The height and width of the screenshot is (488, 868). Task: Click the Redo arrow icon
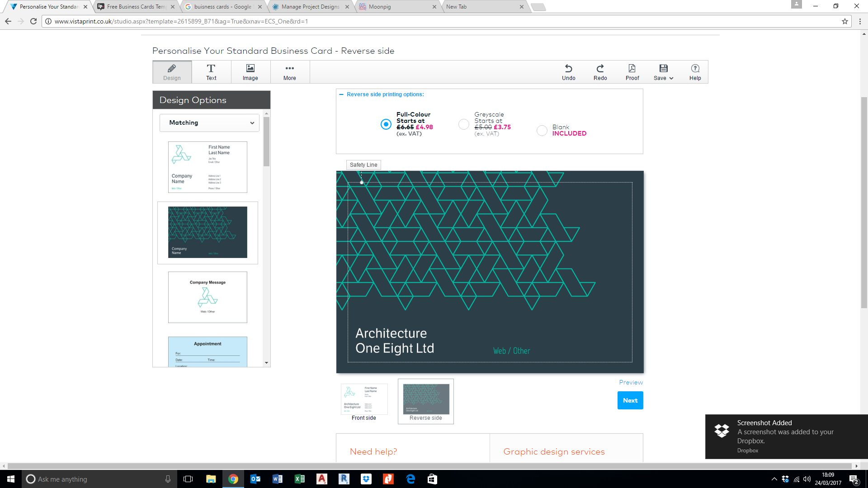tap(600, 69)
